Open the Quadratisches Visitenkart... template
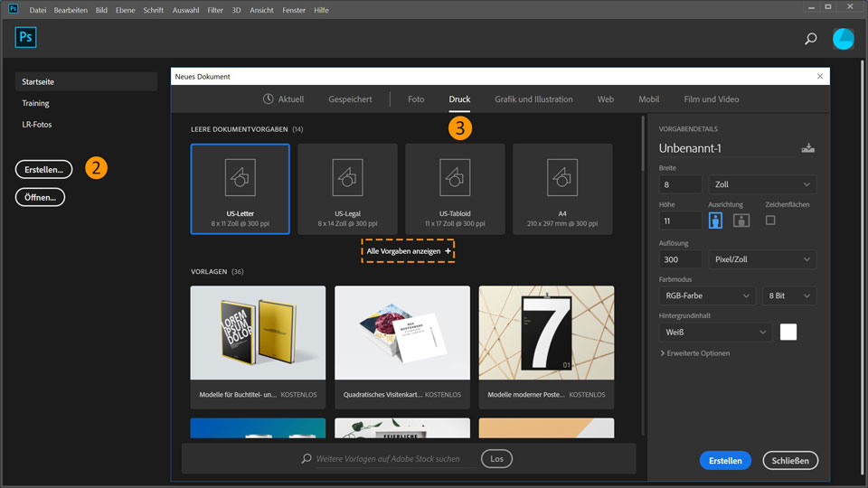Viewport: 868px width, 488px height. coord(402,347)
